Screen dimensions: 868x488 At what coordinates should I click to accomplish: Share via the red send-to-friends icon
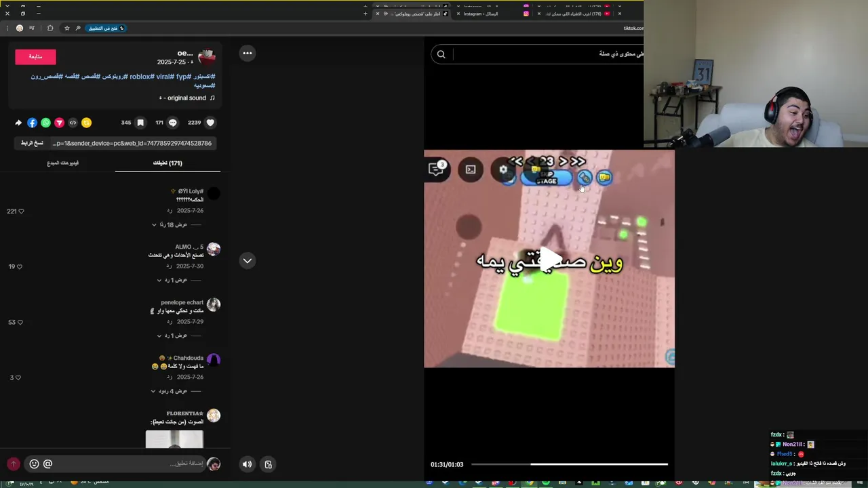(x=59, y=123)
